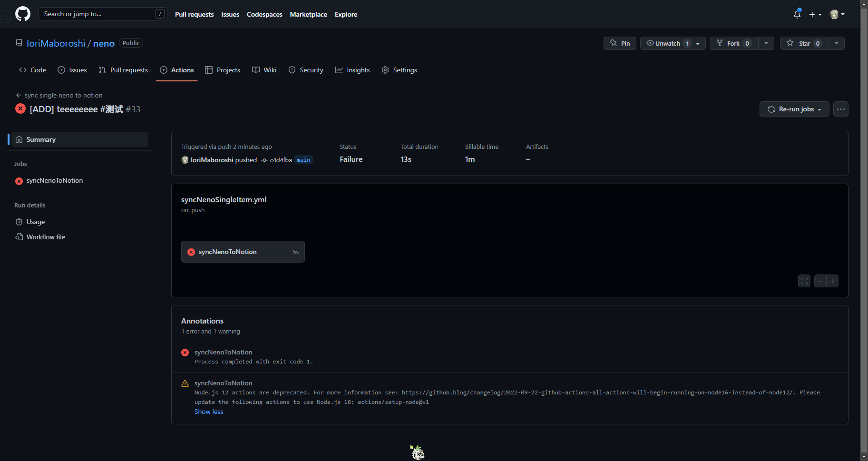Open Marketplace in top navigation

(308, 14)
